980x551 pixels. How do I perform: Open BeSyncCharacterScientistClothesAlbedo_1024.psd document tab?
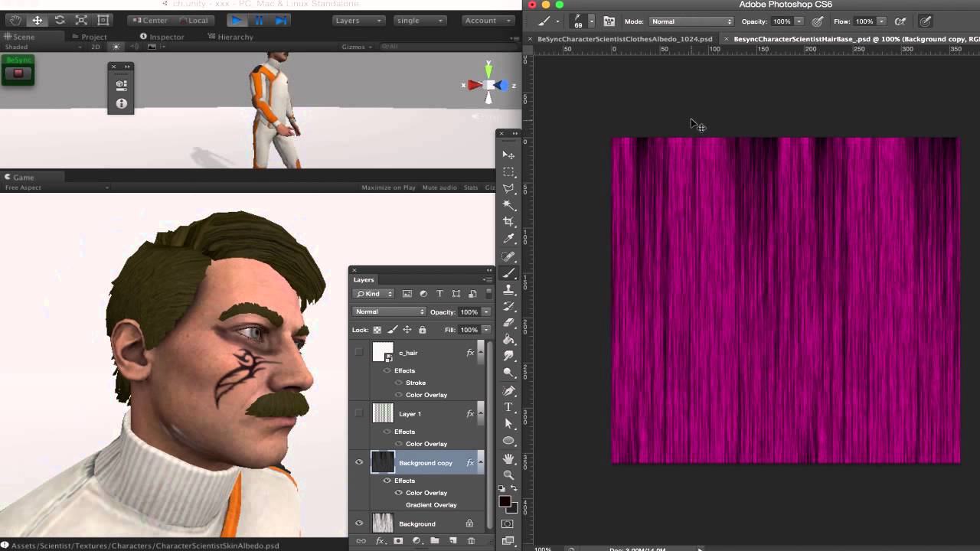(625, 39)
